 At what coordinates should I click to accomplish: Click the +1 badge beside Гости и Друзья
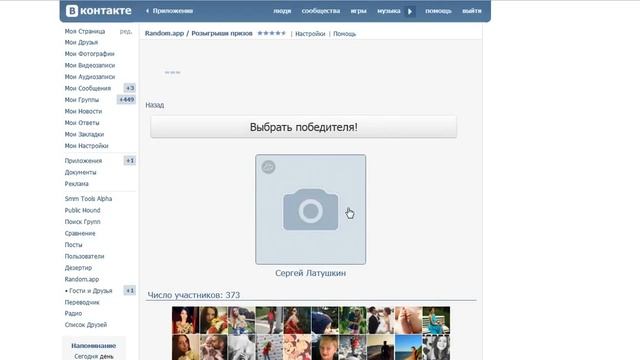pyautogui.click(x=130, y=291)
